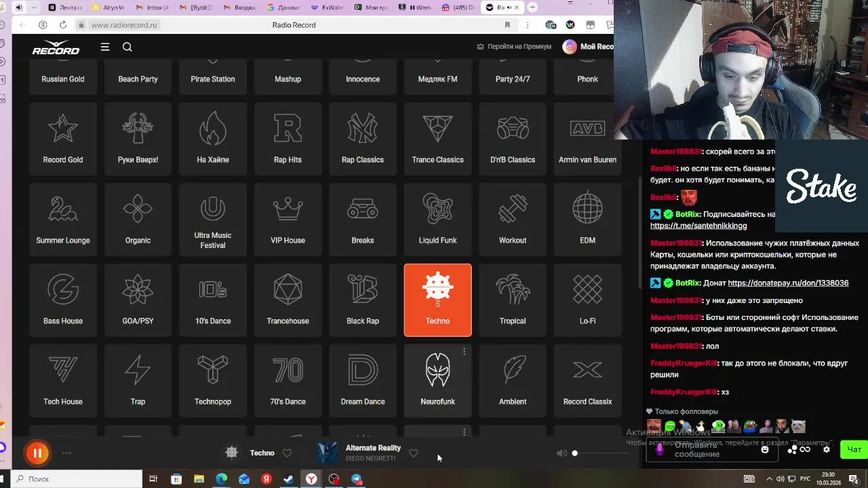Switch to the ExWallet browser tab

pyautogui.click(x=327, y=7)
